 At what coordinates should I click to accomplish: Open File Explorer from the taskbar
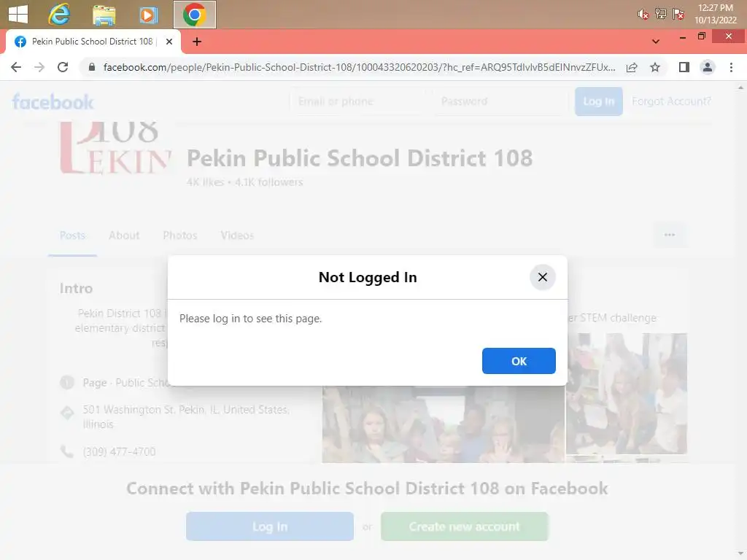(104, 15)
